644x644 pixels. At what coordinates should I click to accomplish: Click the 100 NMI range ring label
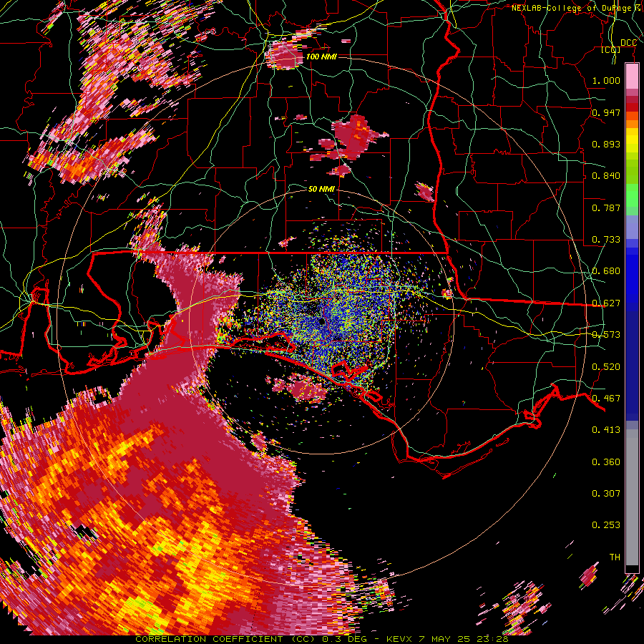321,57
